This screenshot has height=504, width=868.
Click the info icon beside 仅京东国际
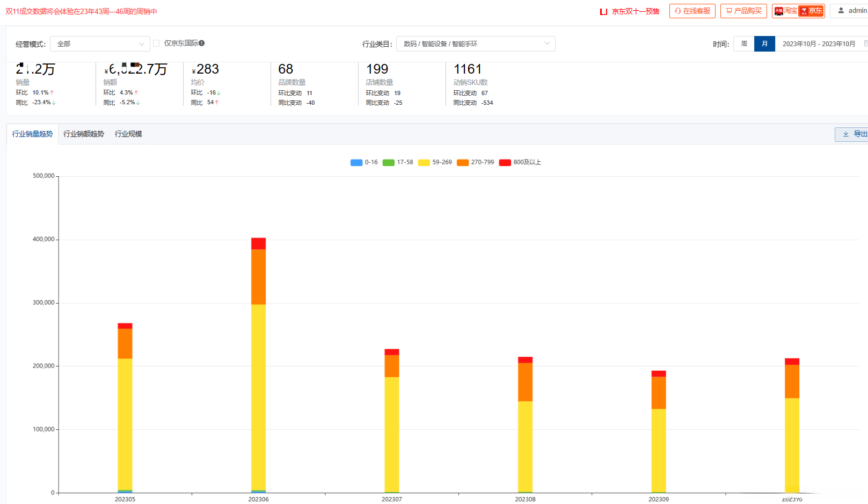point(202,43)
